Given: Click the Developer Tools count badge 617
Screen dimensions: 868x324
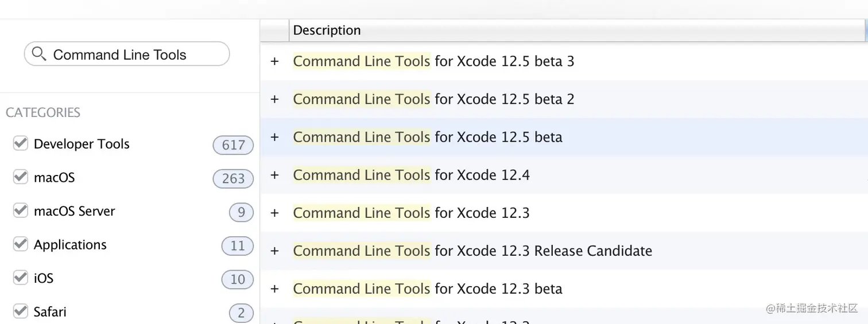Looking at the screenshot, I should coord(233,145).
